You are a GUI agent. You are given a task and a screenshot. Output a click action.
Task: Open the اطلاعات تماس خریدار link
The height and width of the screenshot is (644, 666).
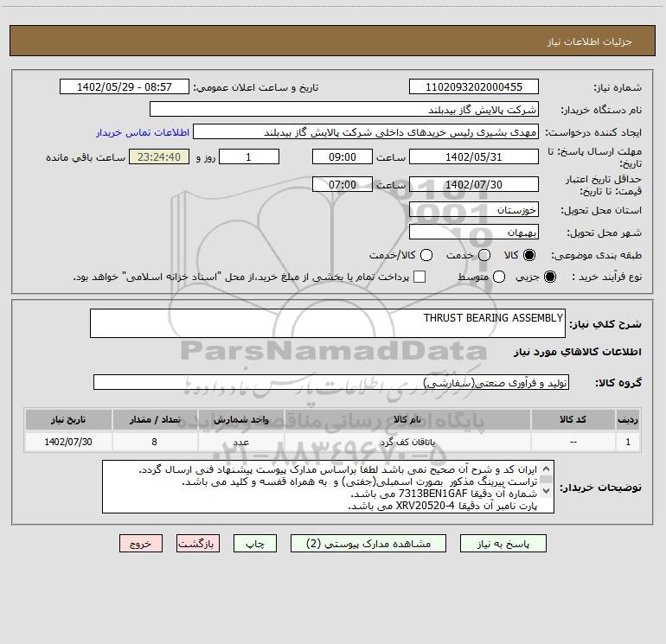[143, 132]
